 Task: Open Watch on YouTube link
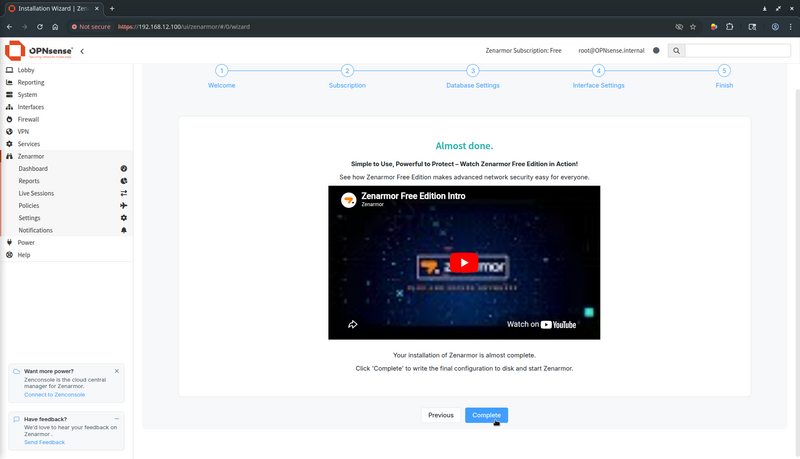(x=541, y=324)
